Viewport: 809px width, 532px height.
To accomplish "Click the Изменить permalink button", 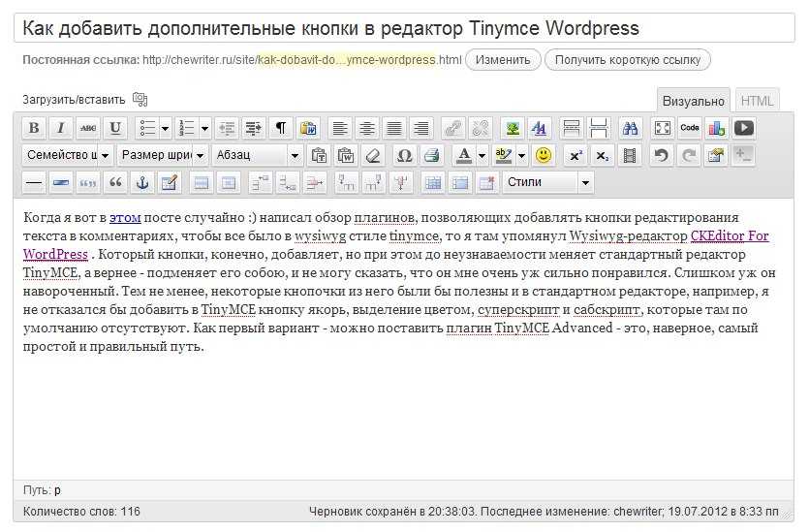I will [503, 60].
